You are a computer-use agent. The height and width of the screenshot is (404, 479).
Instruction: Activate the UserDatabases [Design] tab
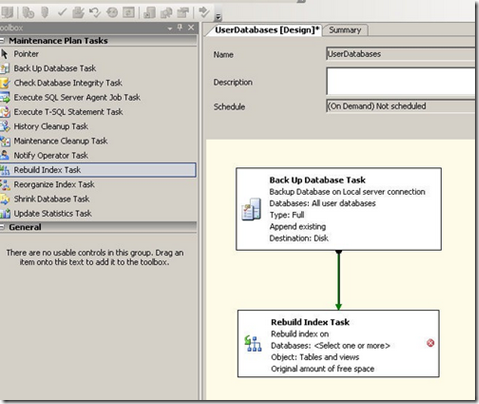tap(267, 30)
